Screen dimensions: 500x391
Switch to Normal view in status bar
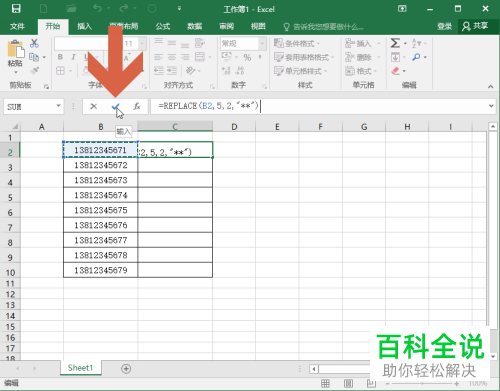[x=325, y=383]
